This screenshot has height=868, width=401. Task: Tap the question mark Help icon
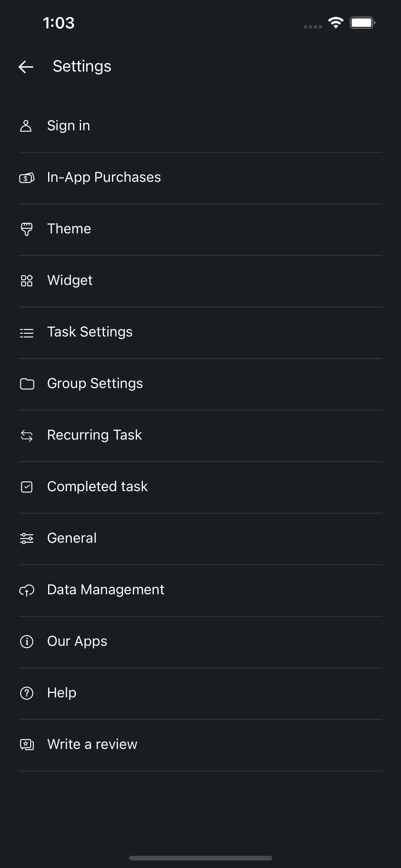[27, 693]
